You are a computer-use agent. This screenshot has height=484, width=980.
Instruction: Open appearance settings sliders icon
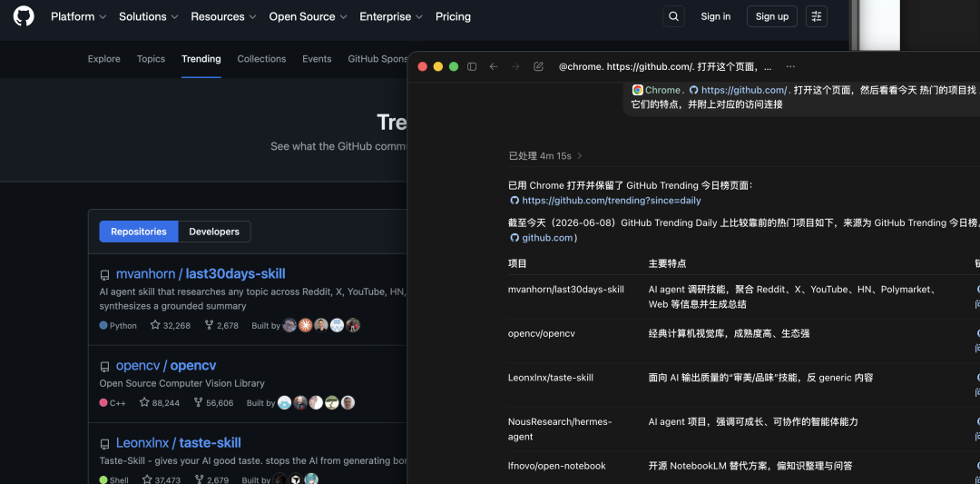click(x=817, y=16)
